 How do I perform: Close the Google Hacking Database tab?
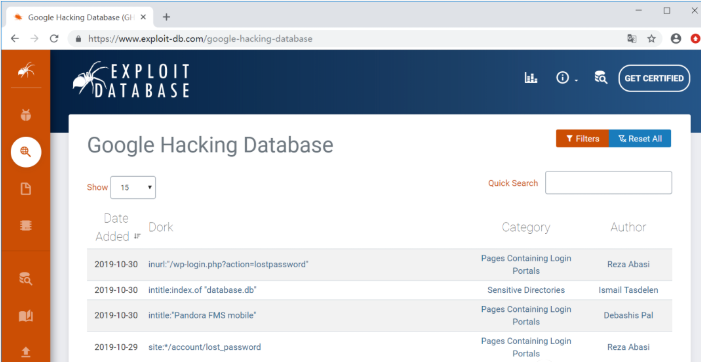tap(143, 17)
